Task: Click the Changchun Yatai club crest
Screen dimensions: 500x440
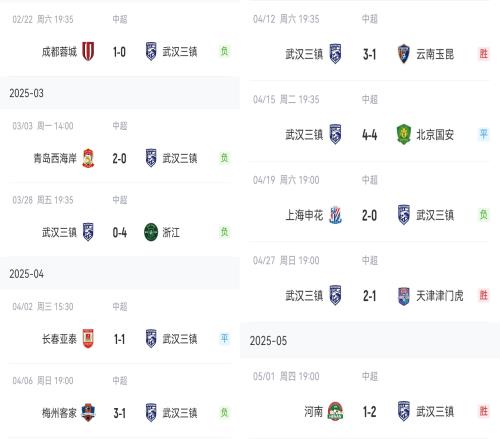Action: [88, 339]
